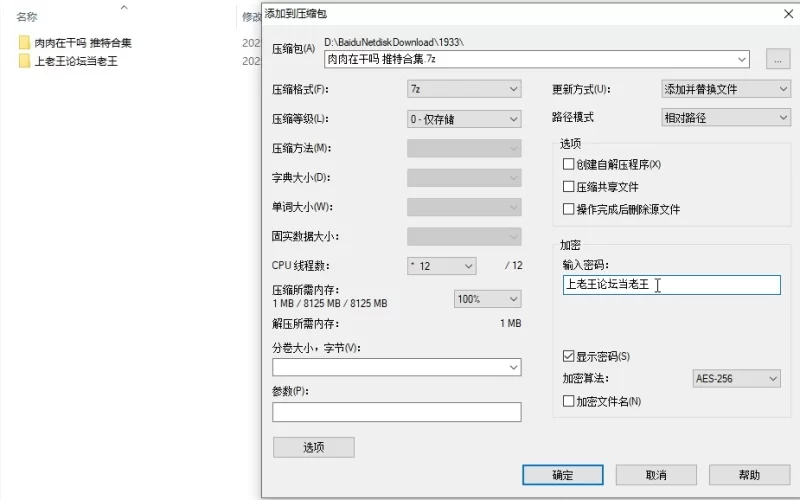
Task: Enable 操作完成后删除源文件 option
Action: tap(568, 210)
